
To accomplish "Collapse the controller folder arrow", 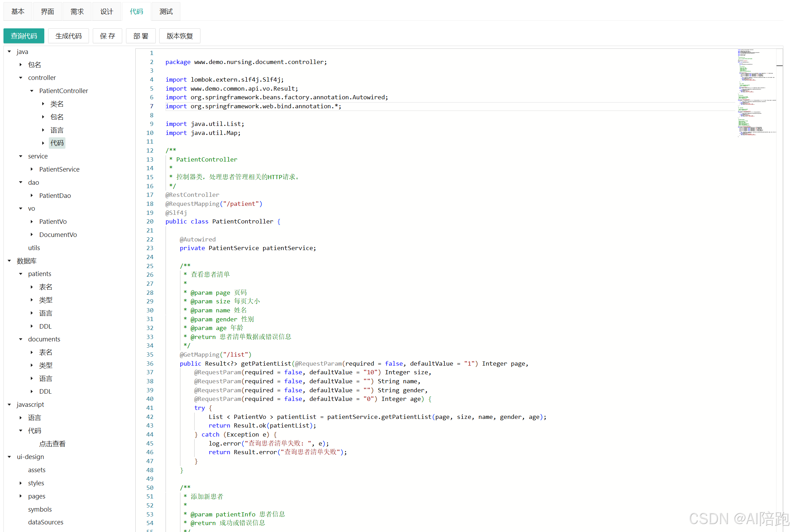I will (x=21, y=78).
